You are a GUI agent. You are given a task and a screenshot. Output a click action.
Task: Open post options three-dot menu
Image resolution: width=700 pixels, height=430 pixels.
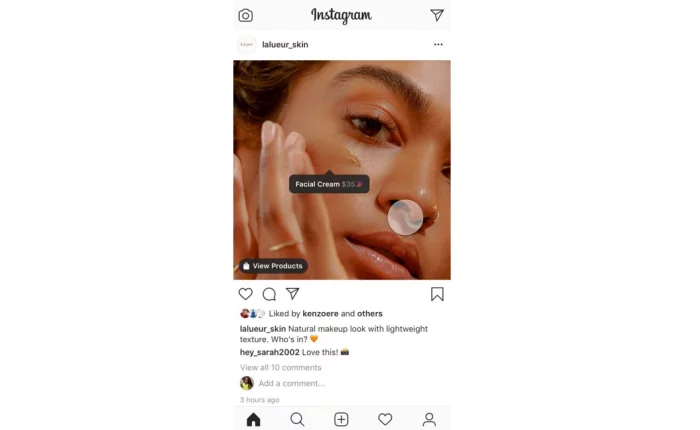438,44
